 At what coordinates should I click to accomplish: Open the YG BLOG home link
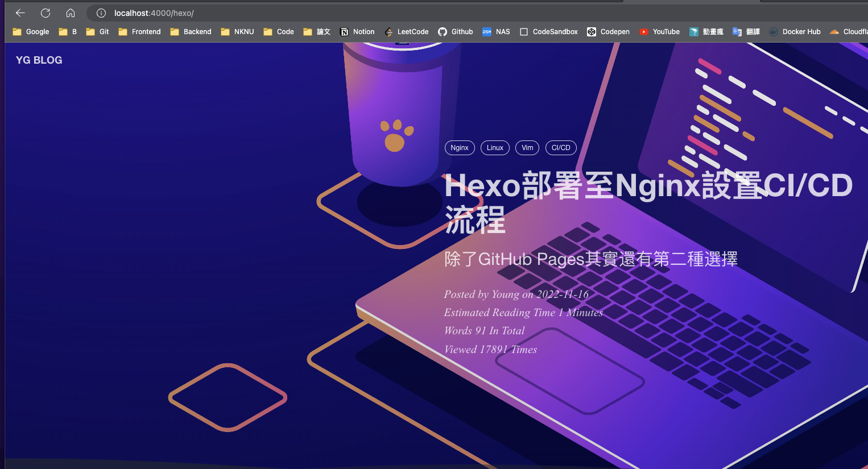(39, 60)
